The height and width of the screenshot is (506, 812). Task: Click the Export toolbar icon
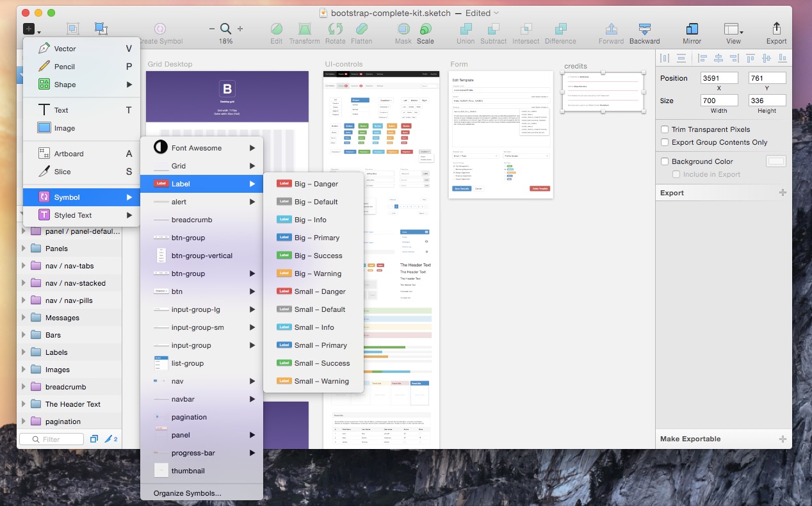coord(776,29)
